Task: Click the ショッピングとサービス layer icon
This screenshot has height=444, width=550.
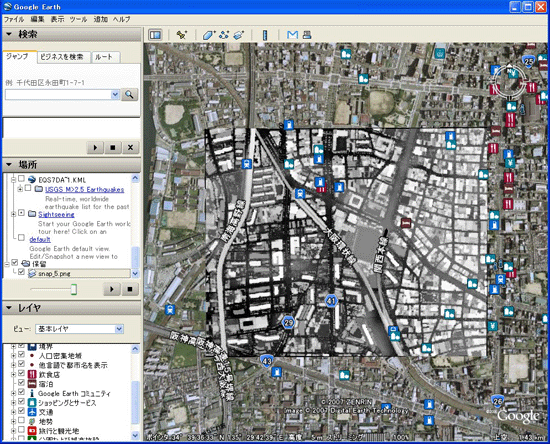Action: (x=32, y=403)
